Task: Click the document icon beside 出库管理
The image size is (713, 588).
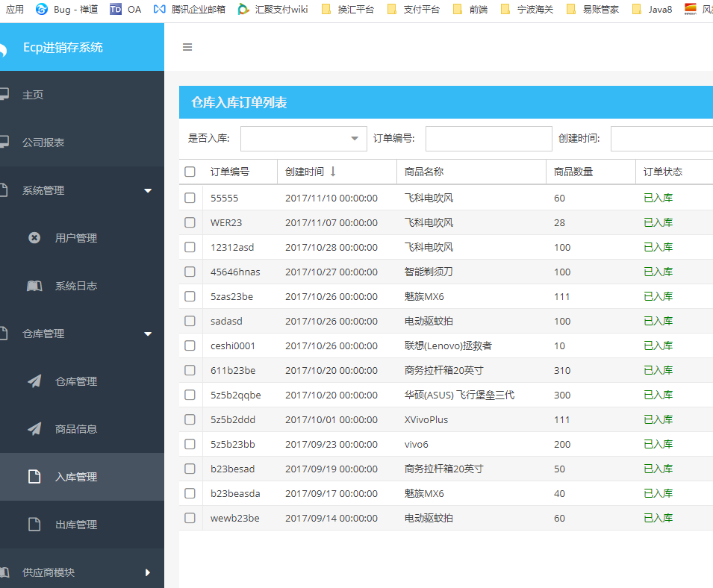Action: (34, 524)
